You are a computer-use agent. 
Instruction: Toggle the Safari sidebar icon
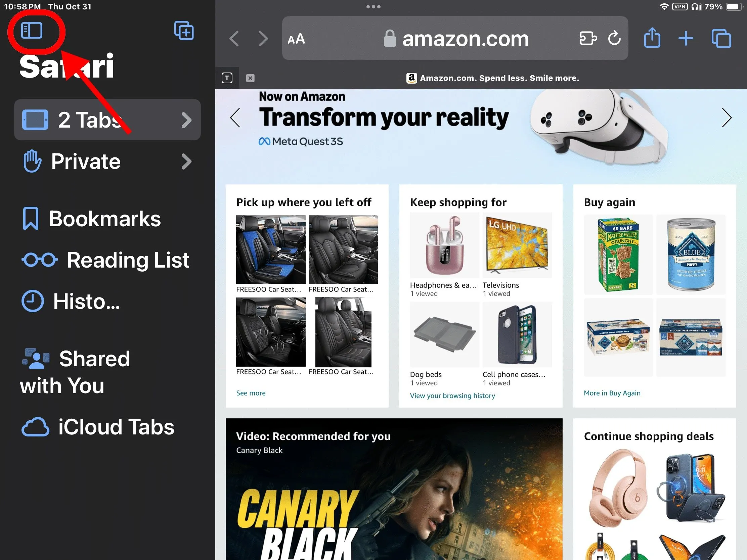click(32, 30)
